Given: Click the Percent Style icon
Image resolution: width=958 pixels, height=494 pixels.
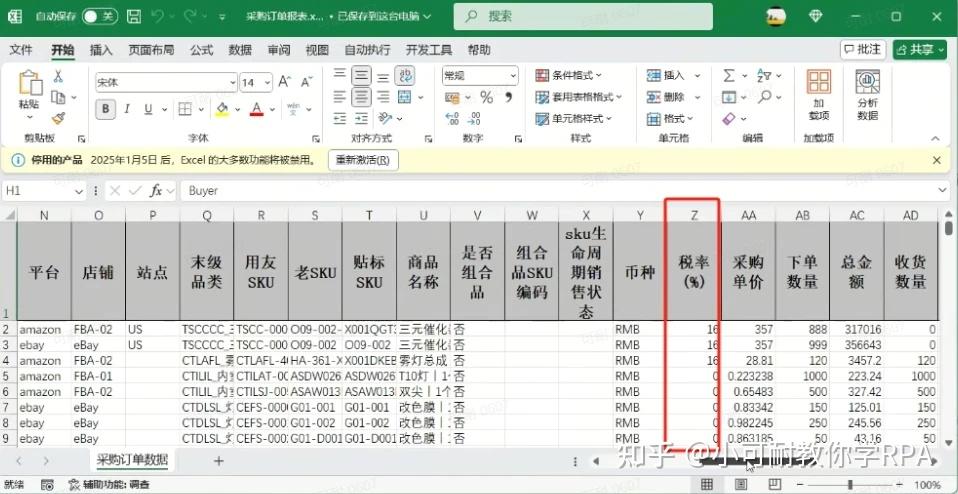Looking at the screenshot, I should pyautogui.click(x=486, y=97).
